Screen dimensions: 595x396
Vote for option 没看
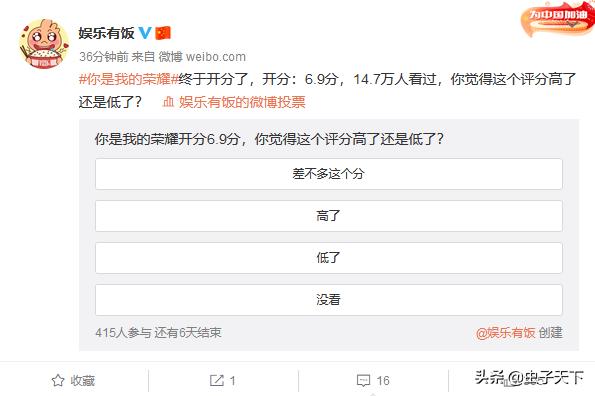(329, 300)
